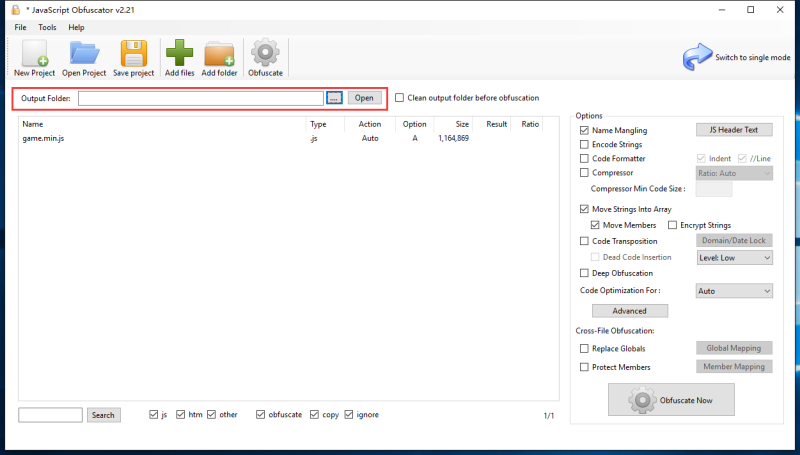The image size is (800, 455).
Task: Click the Save project floppy disk icon
Action: [x=133, y=54]
